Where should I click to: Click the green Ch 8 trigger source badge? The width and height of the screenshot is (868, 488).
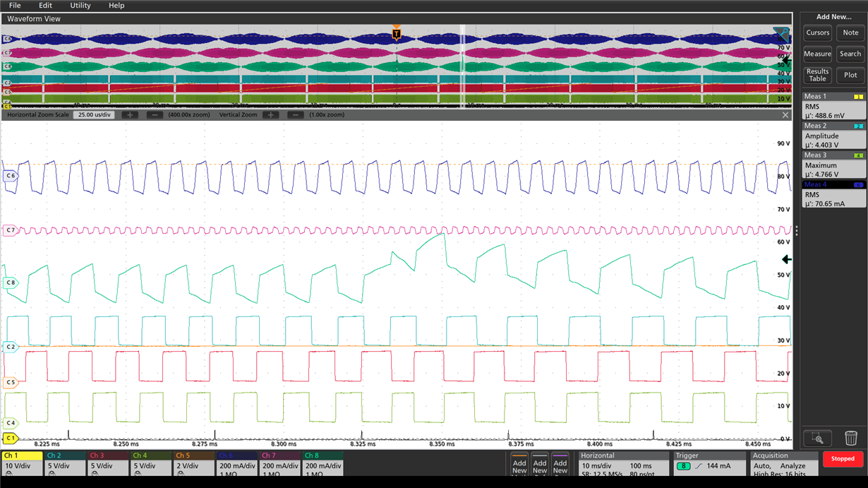tap(683, 466)
